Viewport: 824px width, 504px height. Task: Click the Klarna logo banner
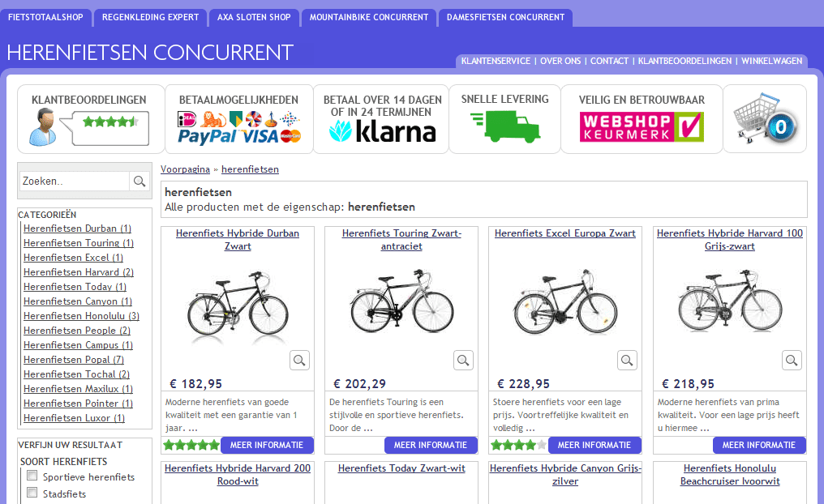click(x=383, y=131)
